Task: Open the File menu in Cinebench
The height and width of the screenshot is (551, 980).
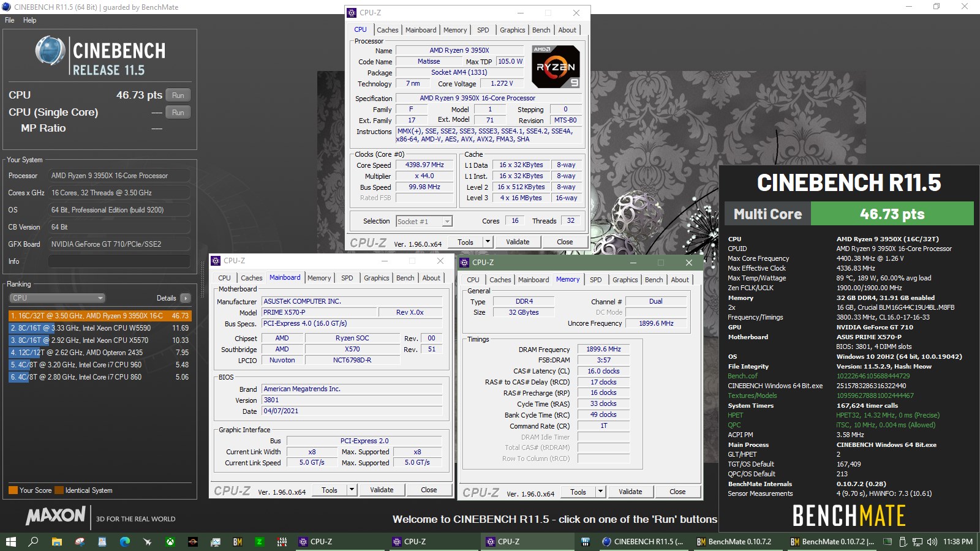Action: [10, 20]
